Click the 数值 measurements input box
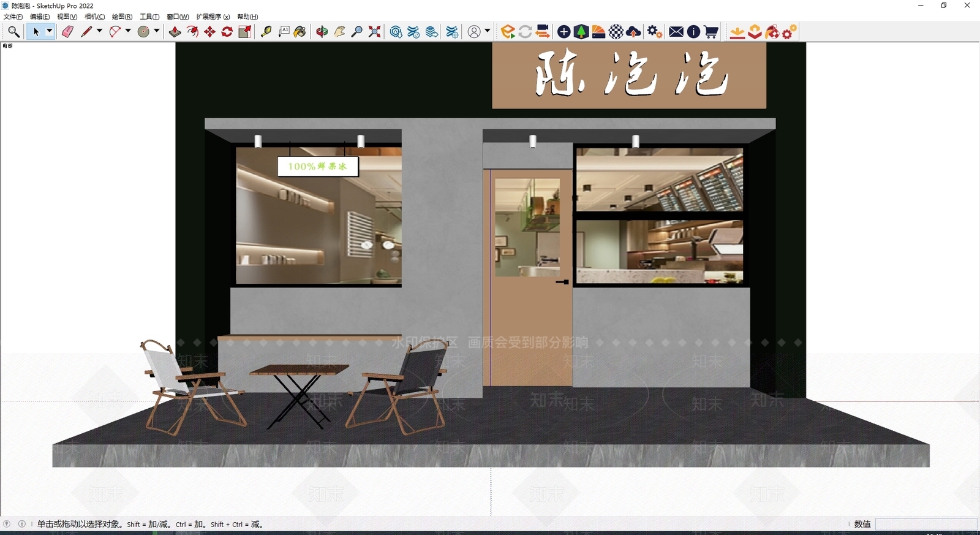980x535 pixels. pyautogui.click(x=926, y=524)
